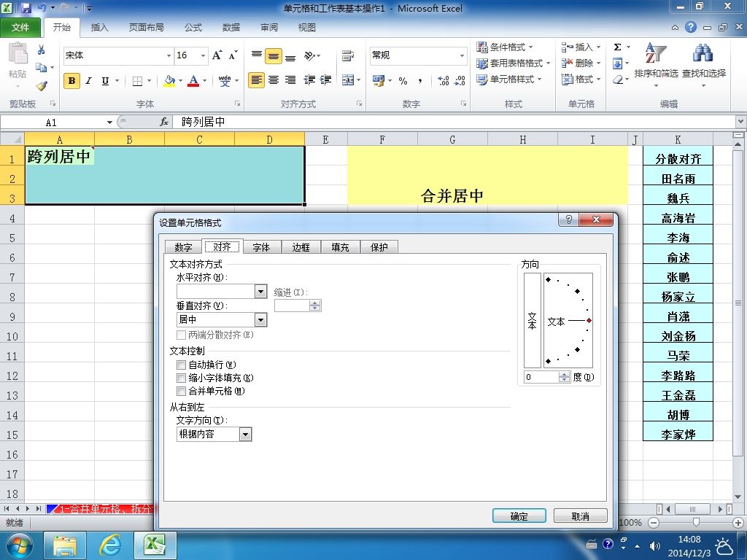The height and width of the screenshot is (560, 747).
Task: Click the wrap text icon
Action: [348, 55]
